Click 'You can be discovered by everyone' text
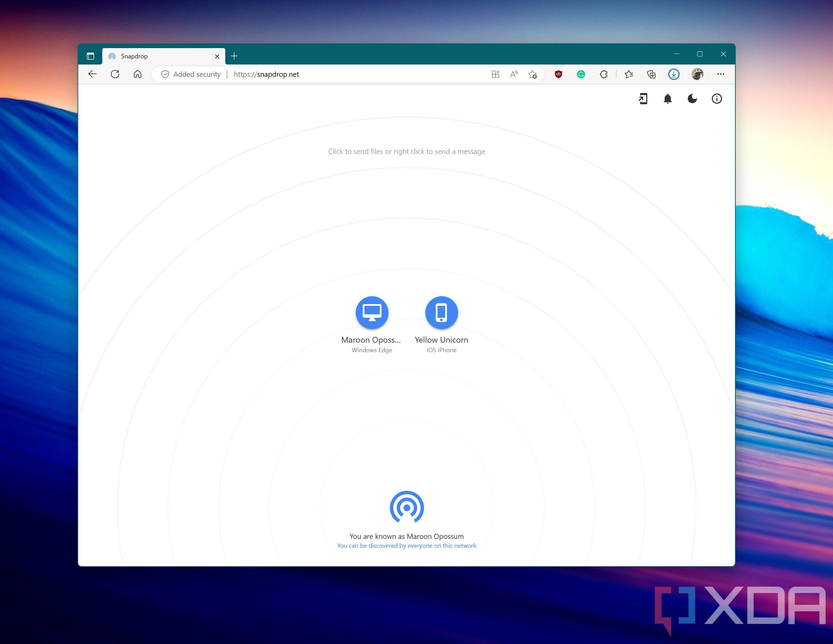Viewport: 833px width, 644px height. click(x=407, y=546)
